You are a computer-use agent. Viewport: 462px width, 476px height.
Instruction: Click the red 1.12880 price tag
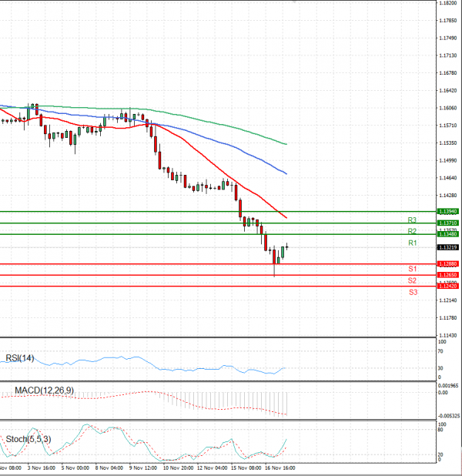pyautogui.click(x=448, y=264)
